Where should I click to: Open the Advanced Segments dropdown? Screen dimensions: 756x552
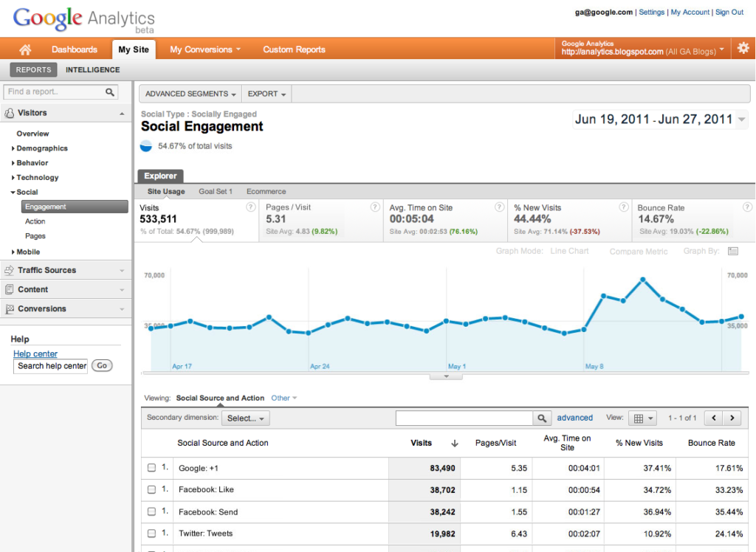(190, 94)
